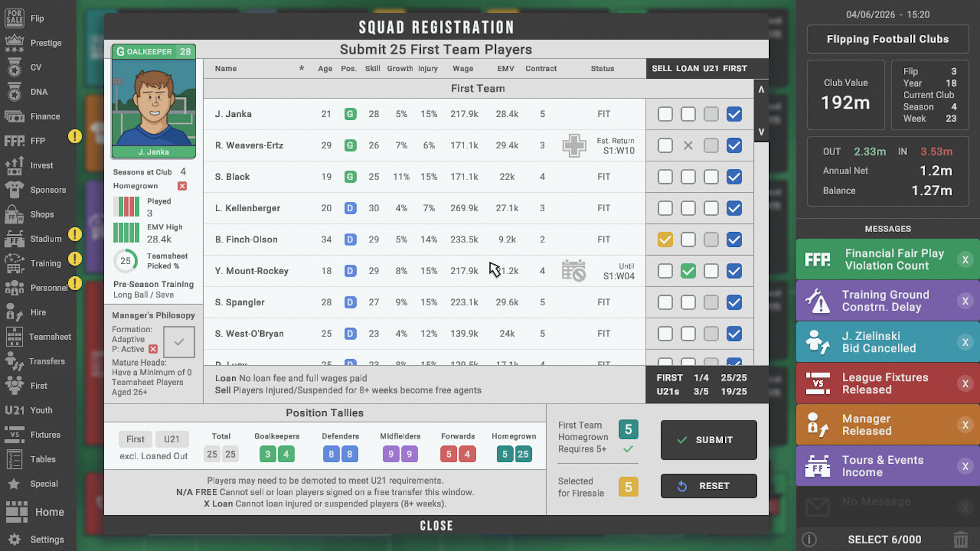This screenshot has width=980, height=551.
Task: Open the Stadium icon in sidebar
Action: [14, 239]
